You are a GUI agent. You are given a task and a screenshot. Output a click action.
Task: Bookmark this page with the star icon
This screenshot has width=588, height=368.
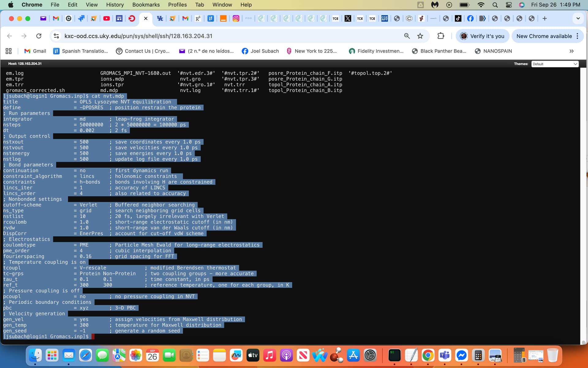[x=420, y=36]
